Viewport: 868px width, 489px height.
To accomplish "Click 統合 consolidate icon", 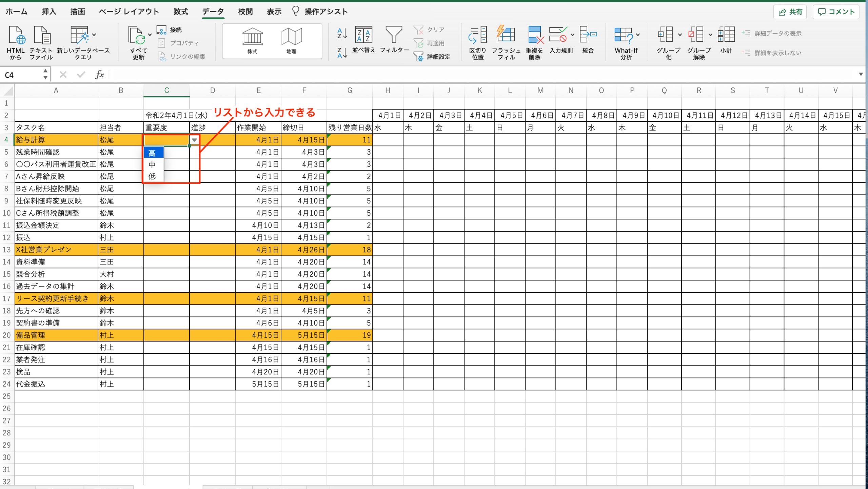I will [x=588, y=35].
